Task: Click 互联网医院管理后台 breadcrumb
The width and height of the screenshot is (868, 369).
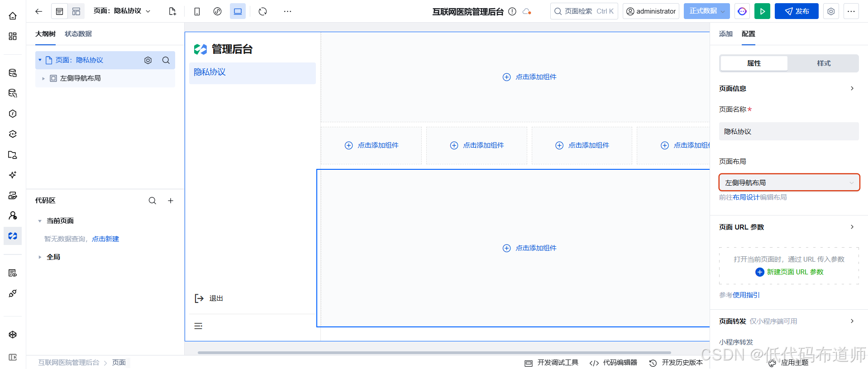Action: click(x=68, y=363)
